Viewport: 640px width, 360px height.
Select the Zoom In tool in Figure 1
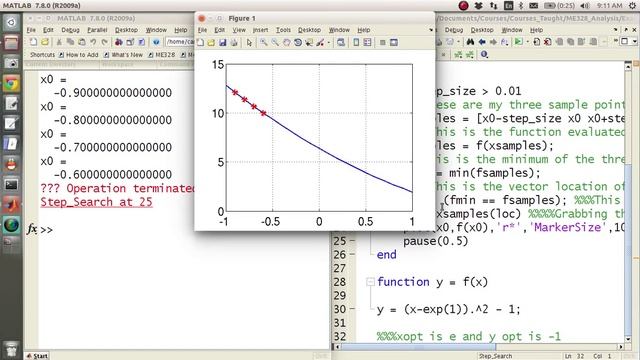[x=264, y=42]
